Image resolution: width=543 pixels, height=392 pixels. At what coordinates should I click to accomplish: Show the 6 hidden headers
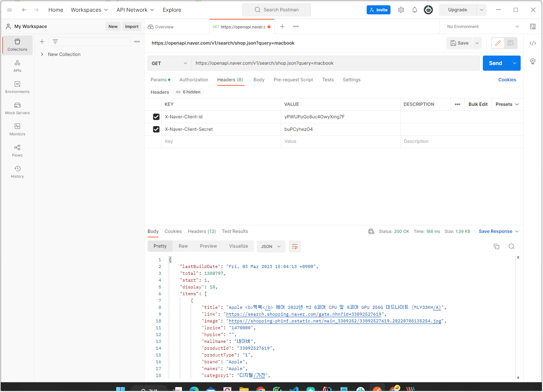(x=188, y=92)
